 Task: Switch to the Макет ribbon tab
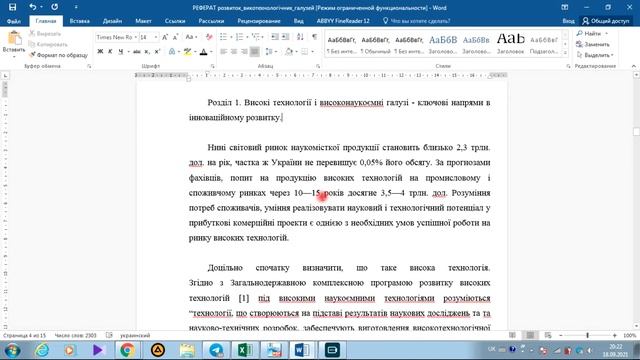(x=143, y=21)
